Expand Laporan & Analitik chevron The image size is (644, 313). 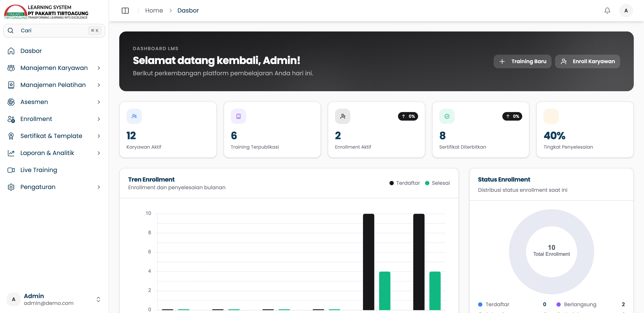99,153
